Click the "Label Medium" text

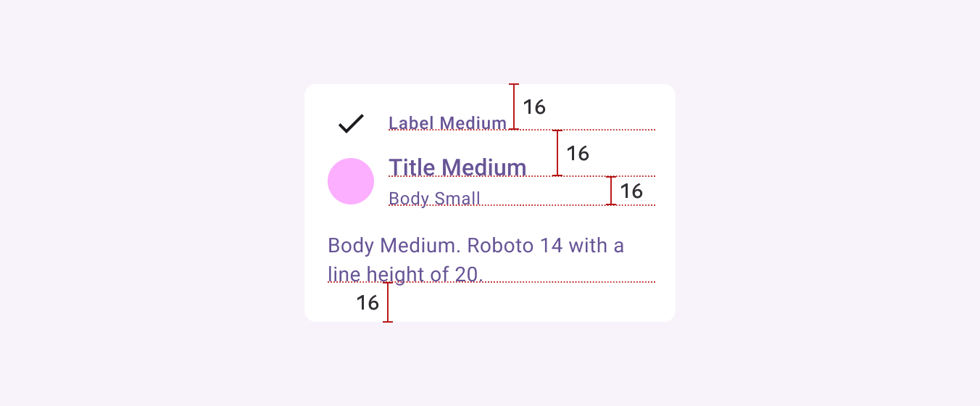tap(447, 123)
